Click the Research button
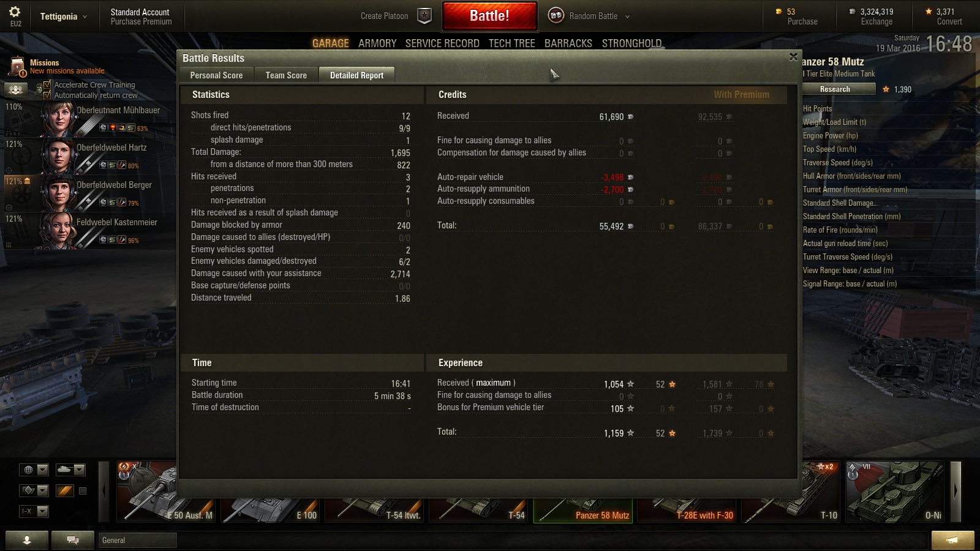This screenshot has height=551, width=980. pos(835,89)
